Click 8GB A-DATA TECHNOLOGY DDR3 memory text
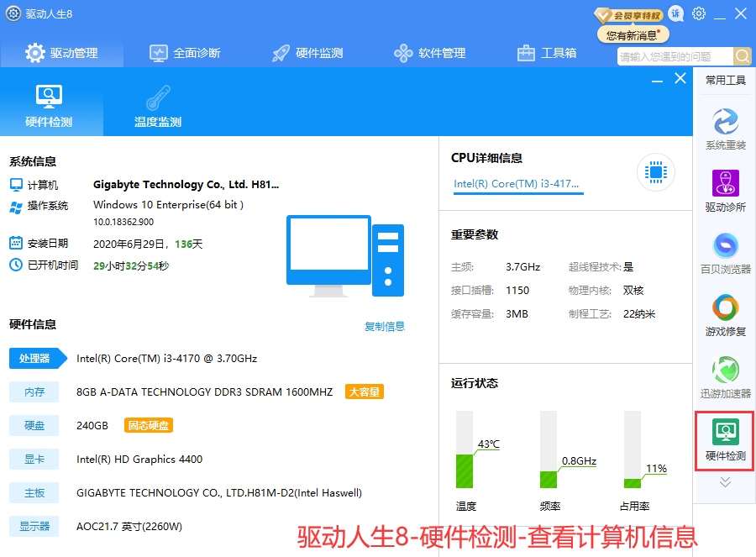The image size is (756, 557). pyautogui.click(x=204, y=391)
